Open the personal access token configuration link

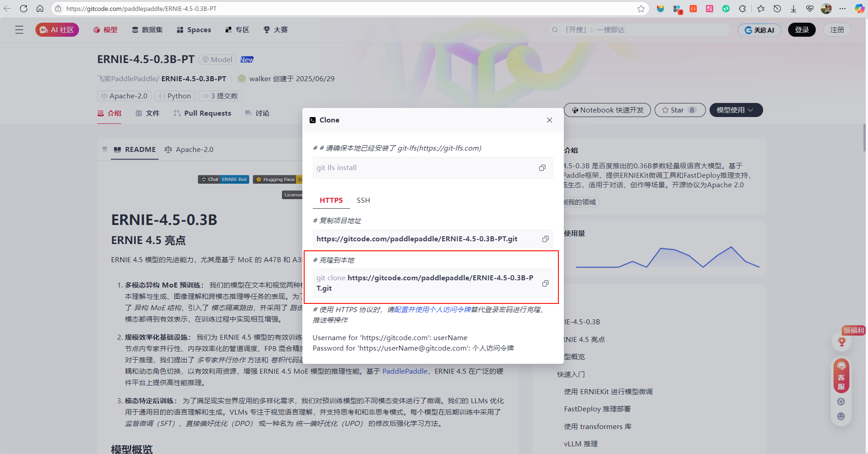tap(432, 309)
